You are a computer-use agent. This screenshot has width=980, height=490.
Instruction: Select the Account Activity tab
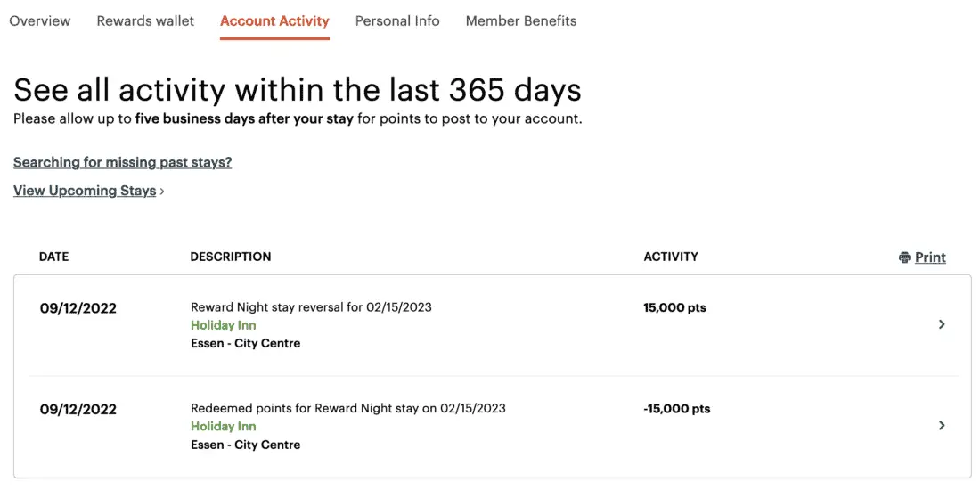(274, 21)
